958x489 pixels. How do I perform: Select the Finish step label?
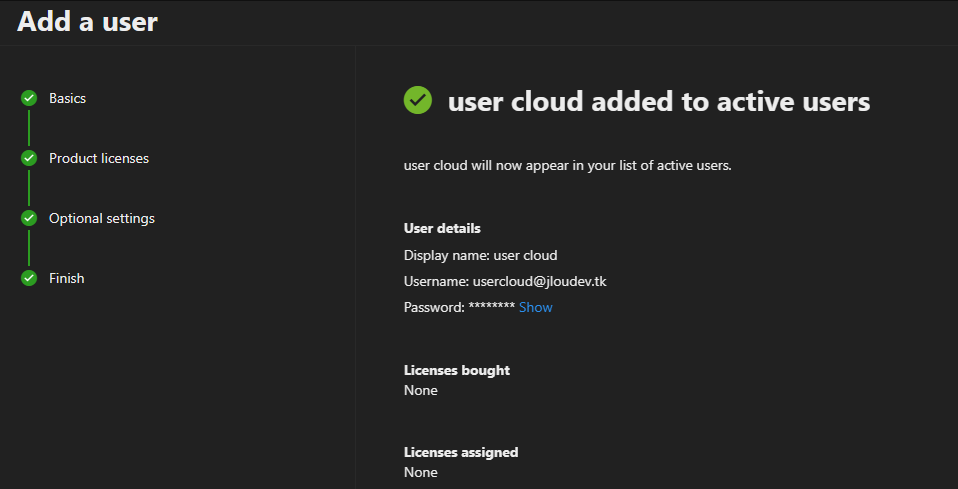(x=67, y=278)
